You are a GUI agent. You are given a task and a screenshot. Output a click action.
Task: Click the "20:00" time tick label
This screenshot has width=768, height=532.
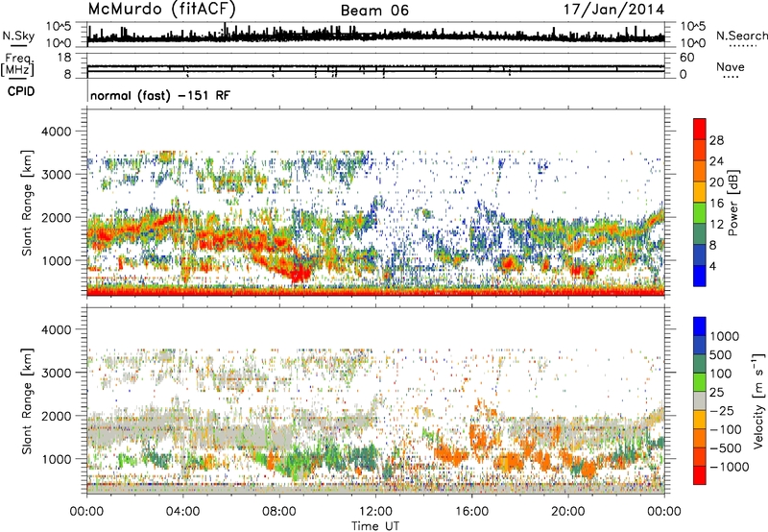tap(567, 512)
